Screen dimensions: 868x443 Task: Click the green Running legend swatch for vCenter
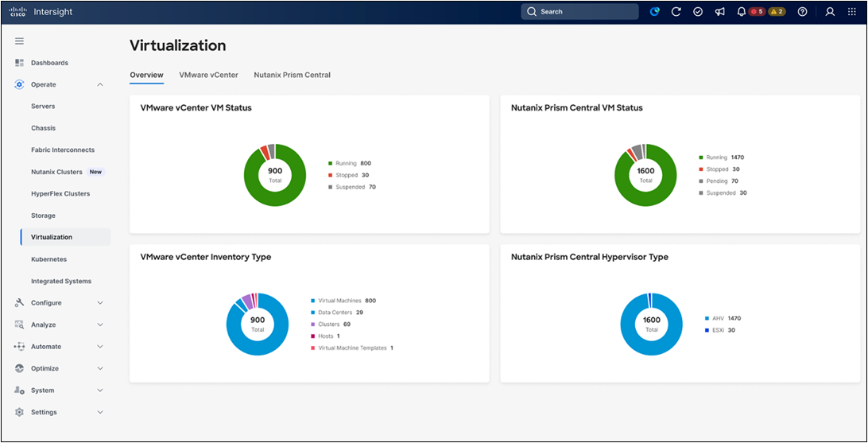click(331, 163)
